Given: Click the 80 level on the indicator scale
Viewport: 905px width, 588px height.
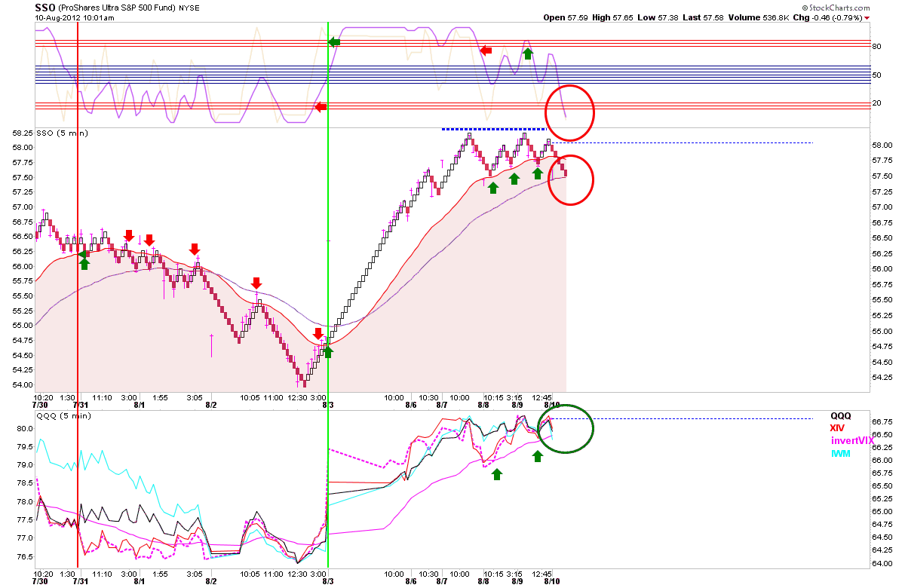Looking at the screenshot, I should 877,47.
